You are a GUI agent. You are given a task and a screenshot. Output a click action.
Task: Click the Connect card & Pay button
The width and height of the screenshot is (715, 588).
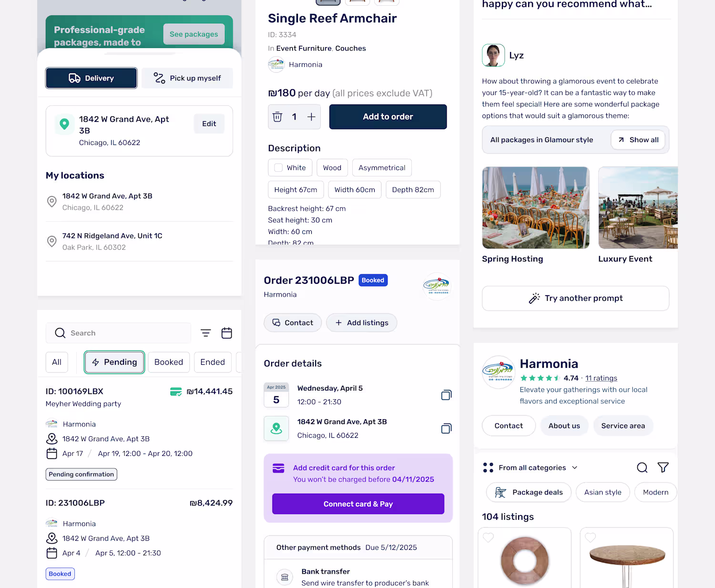coord(358,504)
